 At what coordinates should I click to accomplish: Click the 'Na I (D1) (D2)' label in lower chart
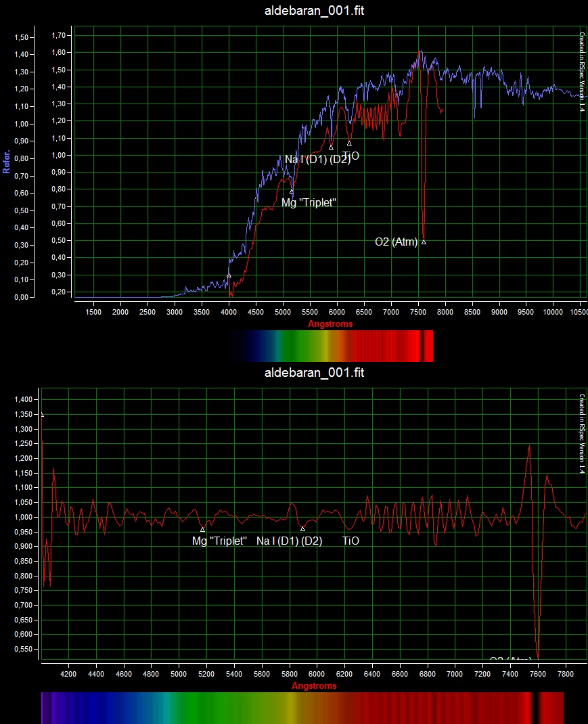[x=289, y=541]
